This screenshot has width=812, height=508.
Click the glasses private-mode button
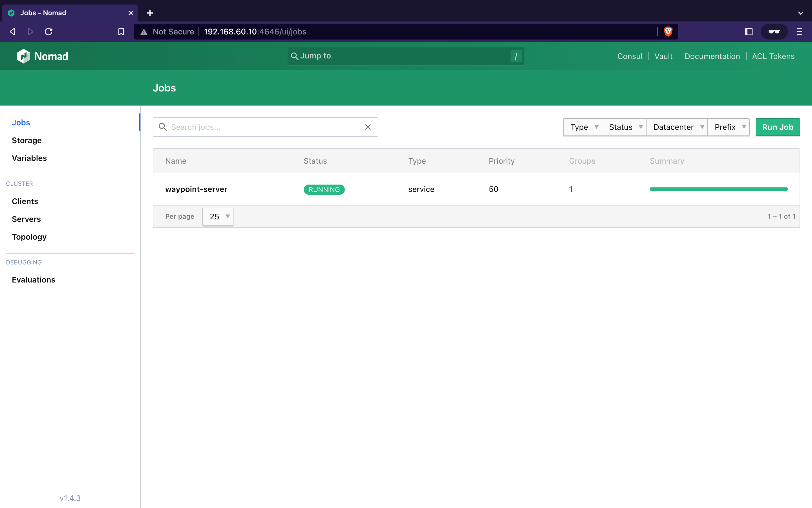pyautogui.click(x=774, y=32)
